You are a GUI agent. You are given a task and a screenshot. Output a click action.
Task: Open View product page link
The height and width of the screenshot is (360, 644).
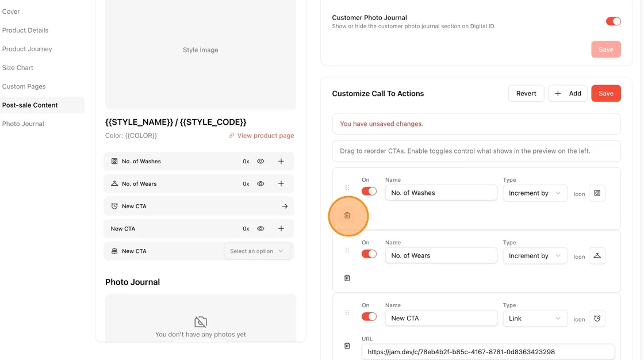click(x=262, y=136)
